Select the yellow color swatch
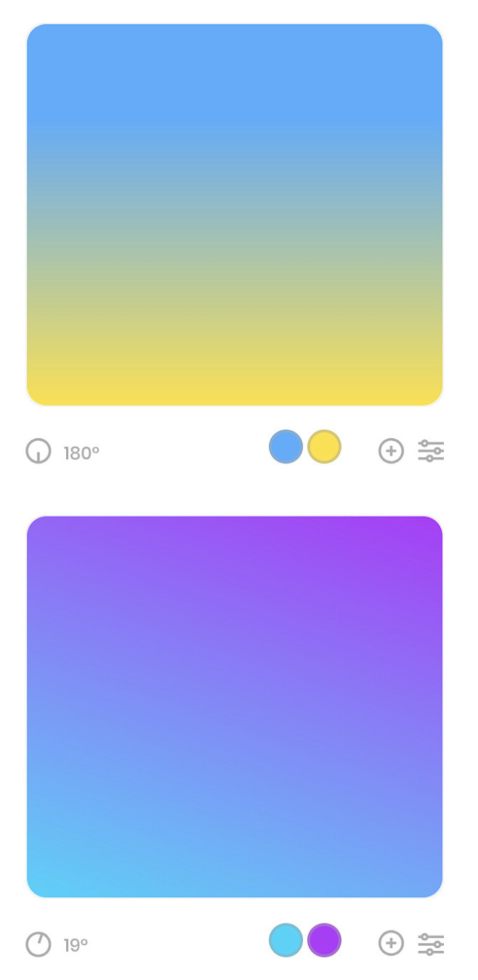The image size is (478, 980). (324, 447)
